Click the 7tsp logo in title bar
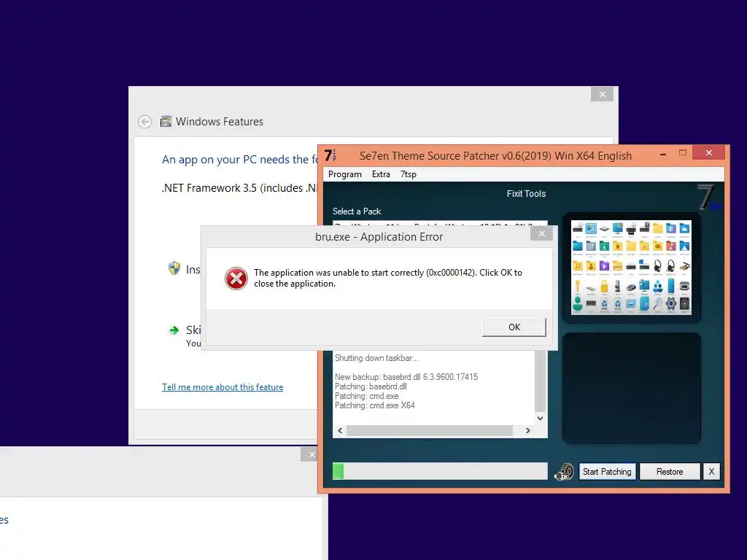This screenshot has width=747, height=560. click(x=330, y=155)
